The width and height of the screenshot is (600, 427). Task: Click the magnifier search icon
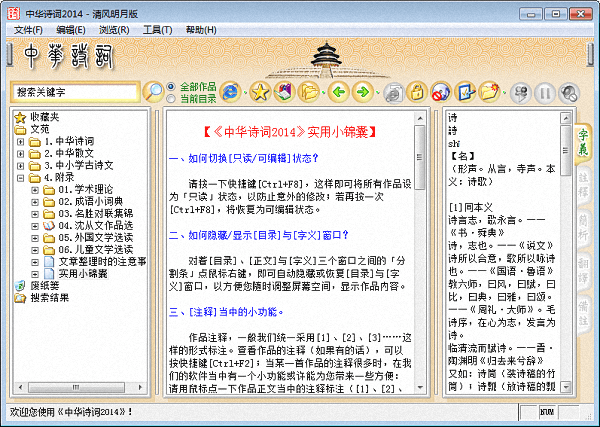(x=153, y=92)
